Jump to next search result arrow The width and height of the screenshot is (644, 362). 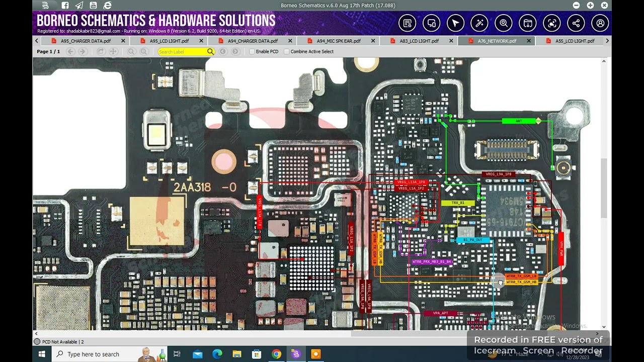tap(235, 51)
